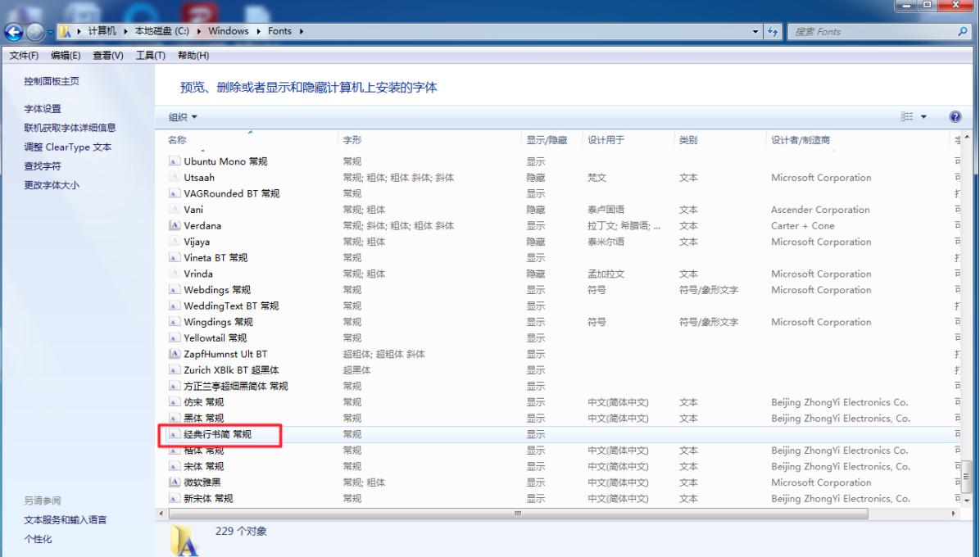Open the 查看(V) menu

tap(108, 56)
